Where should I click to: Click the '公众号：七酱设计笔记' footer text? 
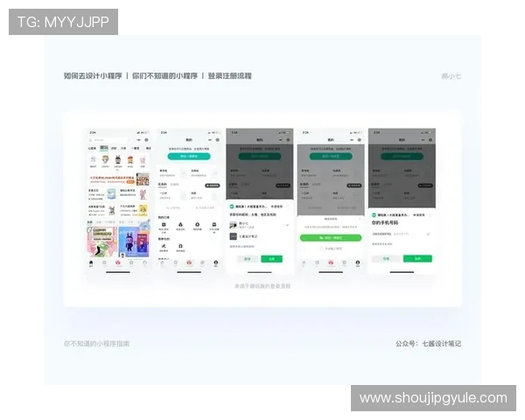point(428,344)
